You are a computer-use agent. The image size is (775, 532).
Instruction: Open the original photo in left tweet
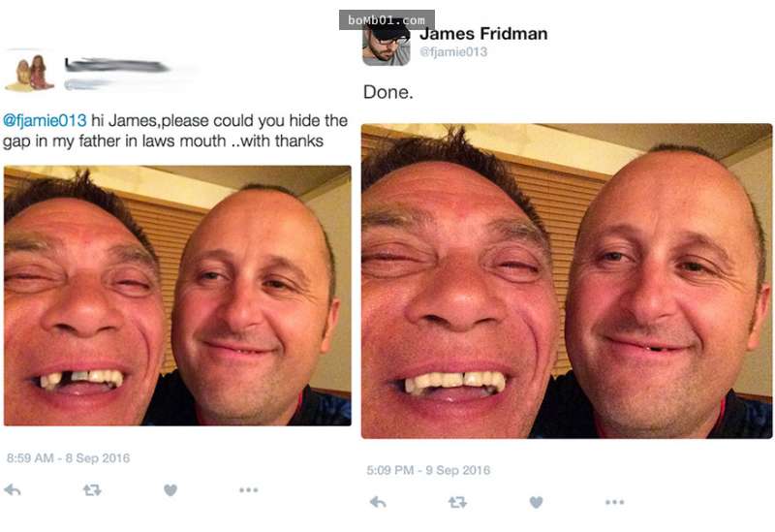click(177, 296)
